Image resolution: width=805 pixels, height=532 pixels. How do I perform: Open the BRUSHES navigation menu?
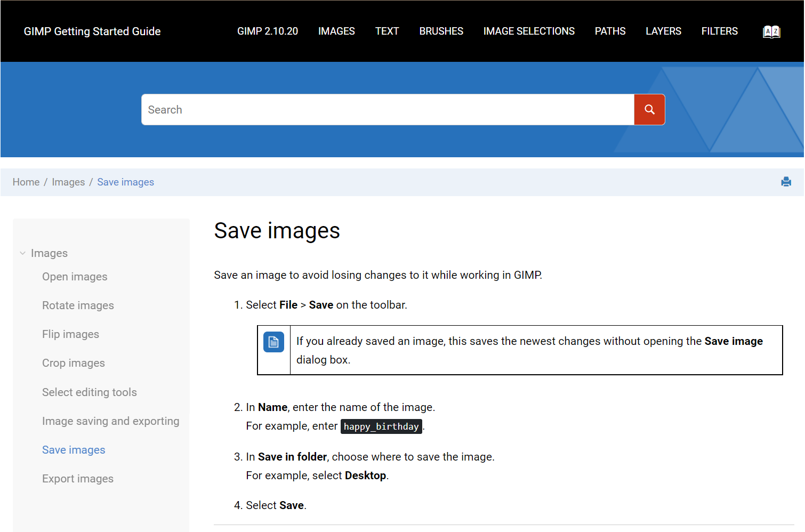[x=441, y=31]
